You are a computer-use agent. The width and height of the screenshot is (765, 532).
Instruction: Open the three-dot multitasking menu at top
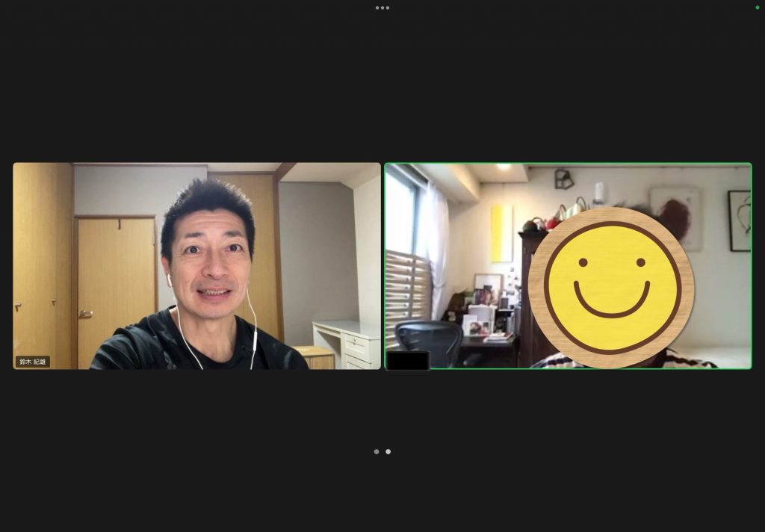pyautogui.click(x=382, y=7)
